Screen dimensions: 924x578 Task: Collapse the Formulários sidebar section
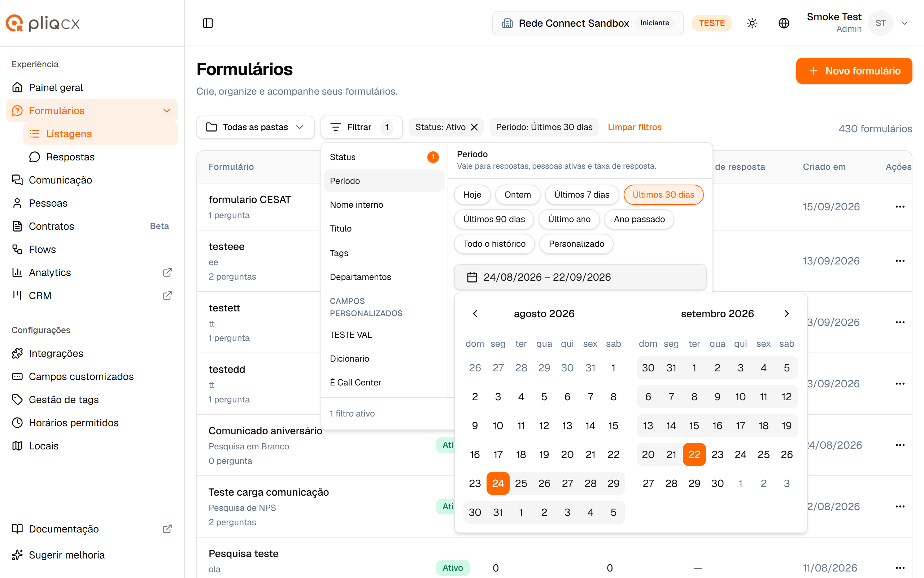pos(166,111)
